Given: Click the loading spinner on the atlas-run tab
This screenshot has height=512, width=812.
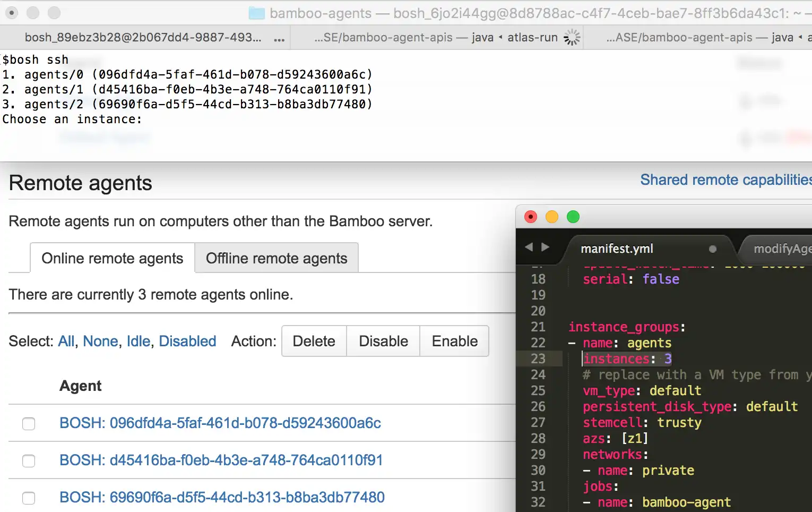Looking at the screenshot, I should 572,37.
